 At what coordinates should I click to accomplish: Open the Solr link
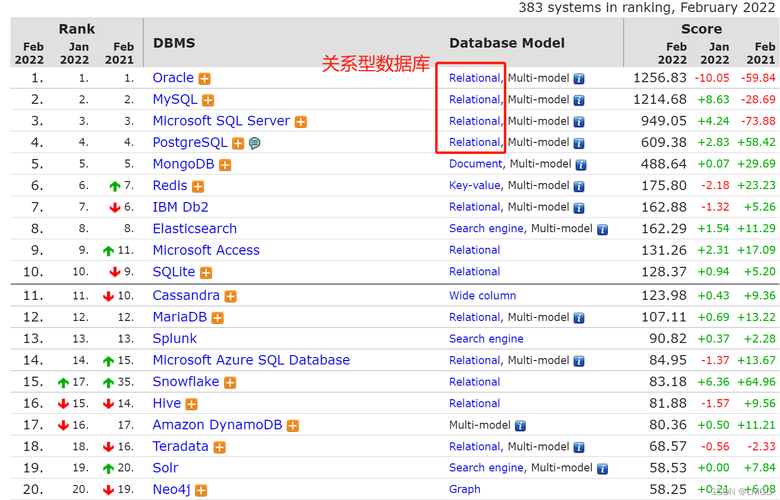[x=166, y=468]
